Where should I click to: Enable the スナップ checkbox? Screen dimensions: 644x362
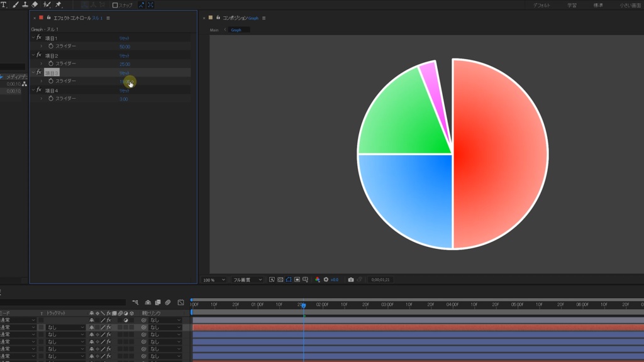click(x=115, y=5)
